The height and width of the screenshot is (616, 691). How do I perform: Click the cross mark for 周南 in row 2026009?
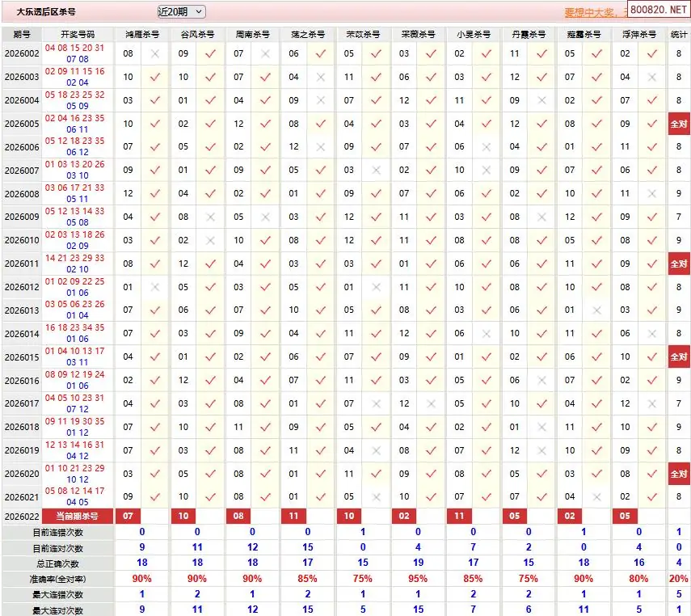point(266,217)
